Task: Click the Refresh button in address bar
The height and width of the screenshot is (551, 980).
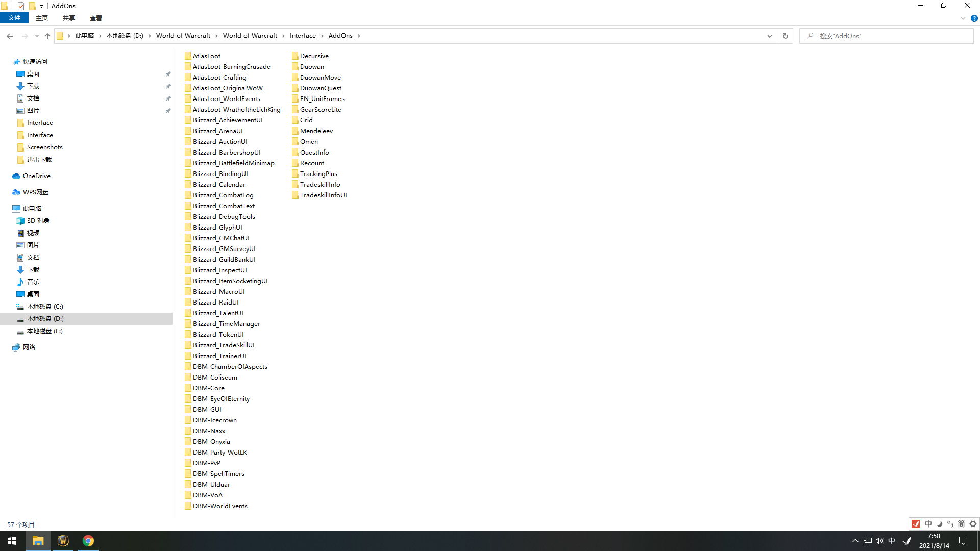Action: click(x=785, y=36)
